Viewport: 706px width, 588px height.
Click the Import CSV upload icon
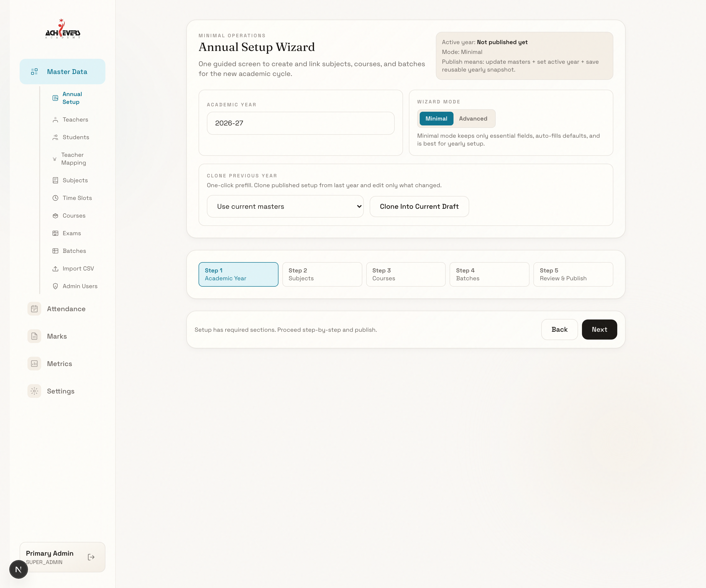tap(55, 269)
